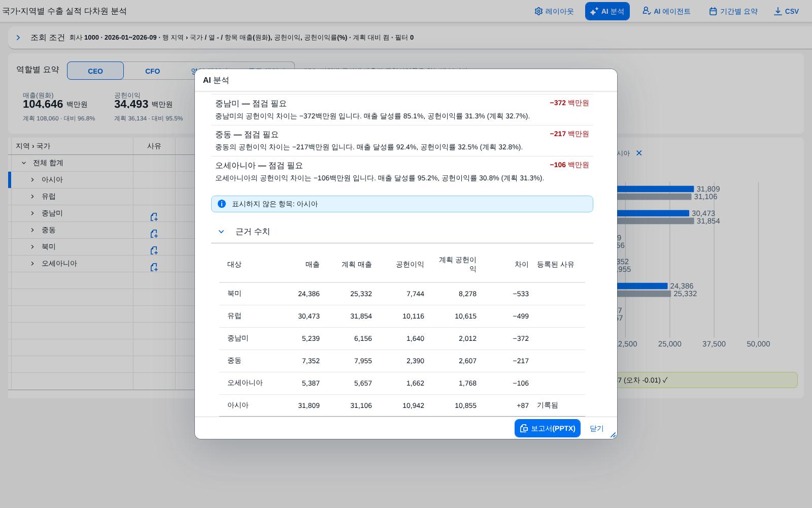Viewport: 812px width, 508px height.
Task: Click the −499 difference cell
Action: pos(521,316)
